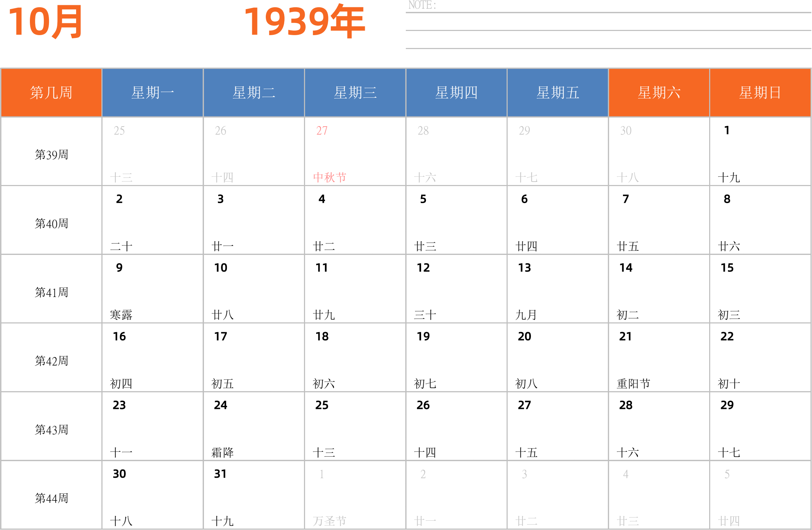The image size is (812, 530).
Task: Select October date 13
Action: (524, 267)
